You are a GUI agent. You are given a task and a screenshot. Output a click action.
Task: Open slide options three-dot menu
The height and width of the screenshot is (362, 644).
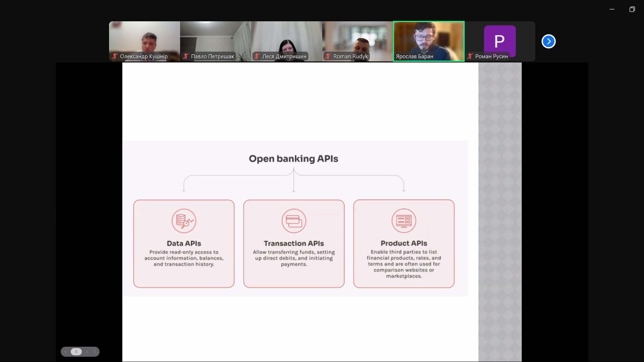tap(95, 352)
